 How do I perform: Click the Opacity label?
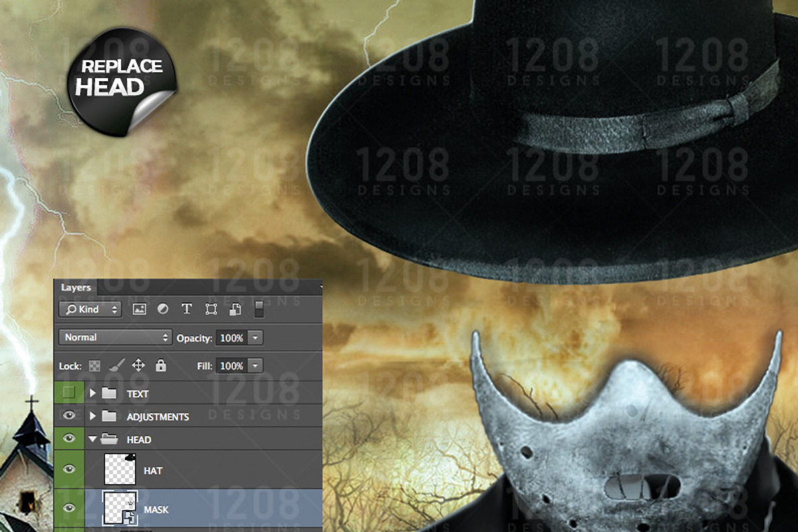click(x=194, y=338)
